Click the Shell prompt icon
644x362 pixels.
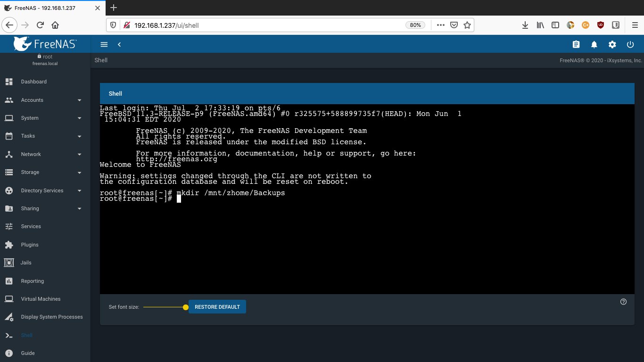point(9,335)
